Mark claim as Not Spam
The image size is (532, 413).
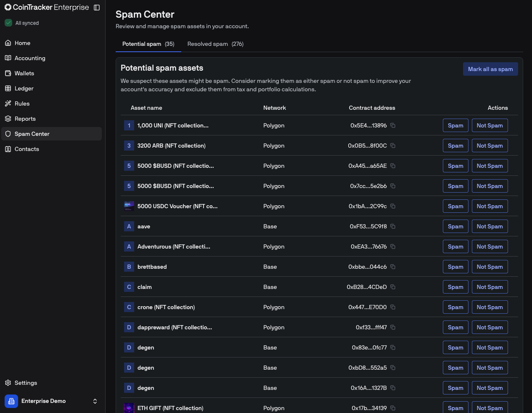click(x=490, y=287)
